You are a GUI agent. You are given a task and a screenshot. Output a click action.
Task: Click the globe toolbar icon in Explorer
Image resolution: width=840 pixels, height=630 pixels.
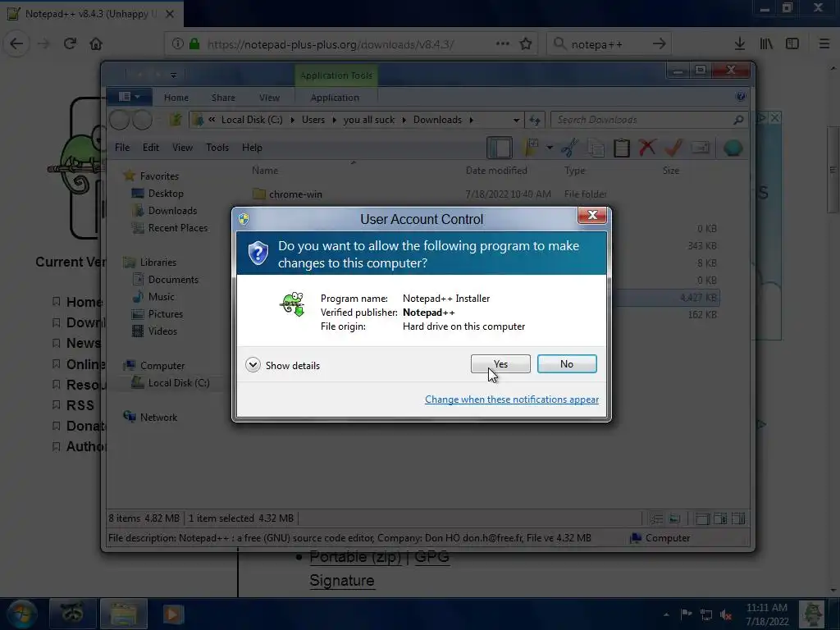[x=733, y=148]
